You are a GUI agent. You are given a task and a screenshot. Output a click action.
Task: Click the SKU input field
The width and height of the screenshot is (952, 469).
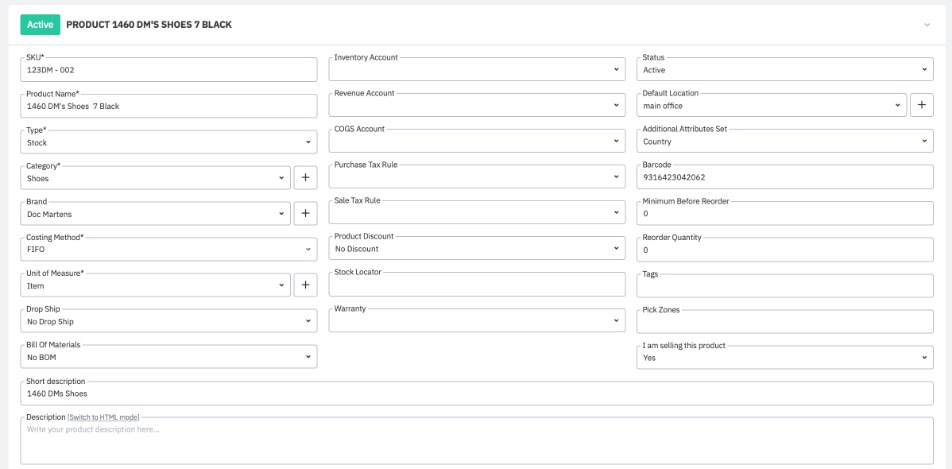coord(168,70)
